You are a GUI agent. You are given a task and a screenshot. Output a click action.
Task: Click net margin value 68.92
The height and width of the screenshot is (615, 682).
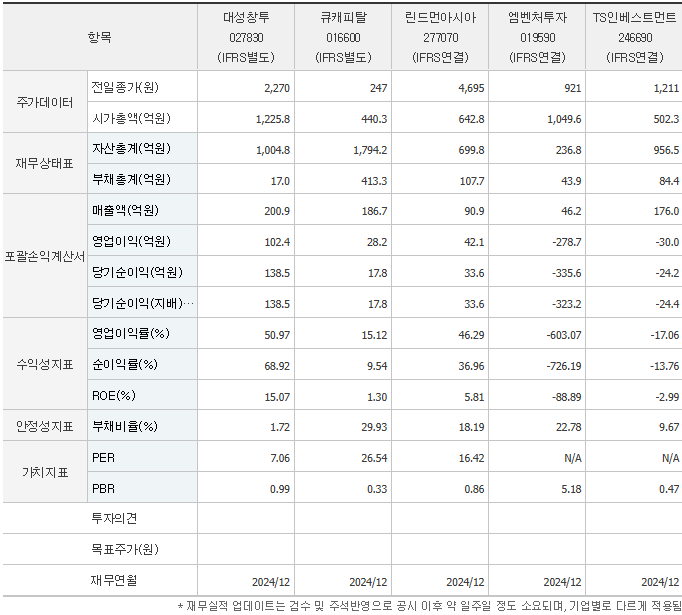277,366
